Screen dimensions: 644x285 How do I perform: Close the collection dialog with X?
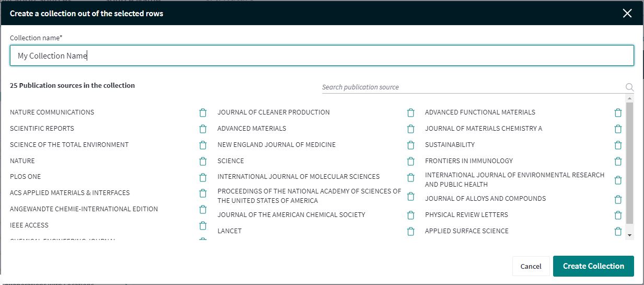[x=627, y=14]
